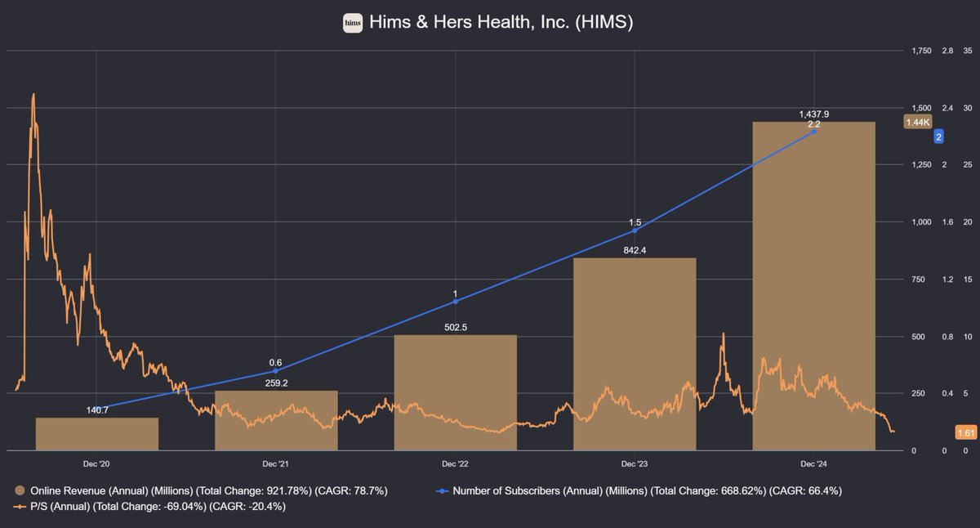Click the Dec '20 x-axis label
The image size is (980, 528).
click(x=97, y=464)
